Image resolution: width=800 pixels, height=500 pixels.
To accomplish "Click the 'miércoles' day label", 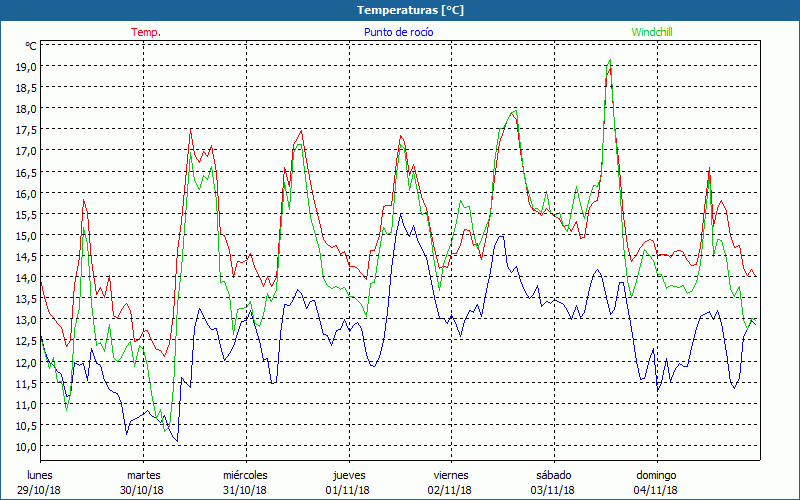I will point(245,475).
